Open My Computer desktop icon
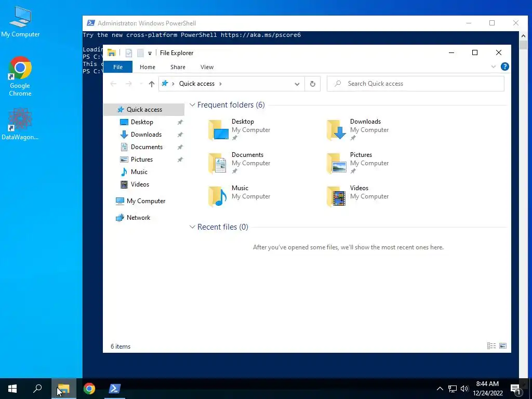The width and height of the screenshot is (532, 399). click(x=20, y=21)
